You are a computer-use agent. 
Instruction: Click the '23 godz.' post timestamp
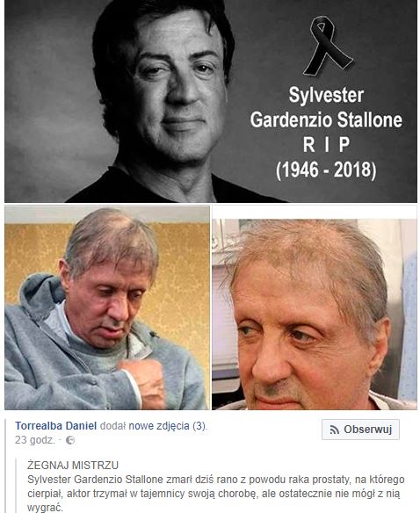pyautogui.click(x=34, y=440)
